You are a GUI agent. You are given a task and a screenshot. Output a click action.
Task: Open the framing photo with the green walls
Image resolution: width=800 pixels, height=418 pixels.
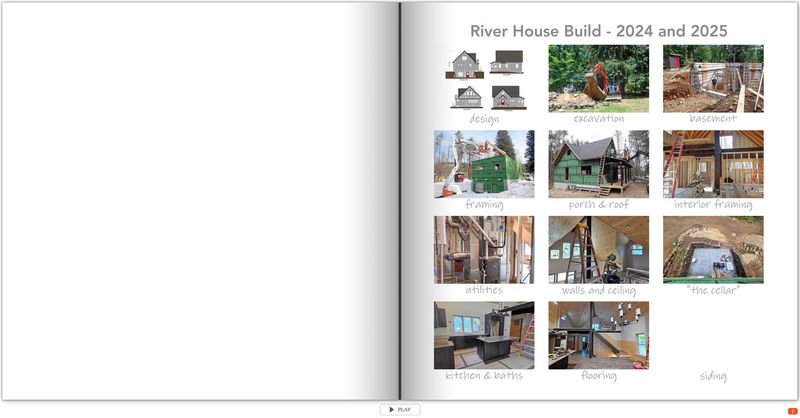click(484, 164)
